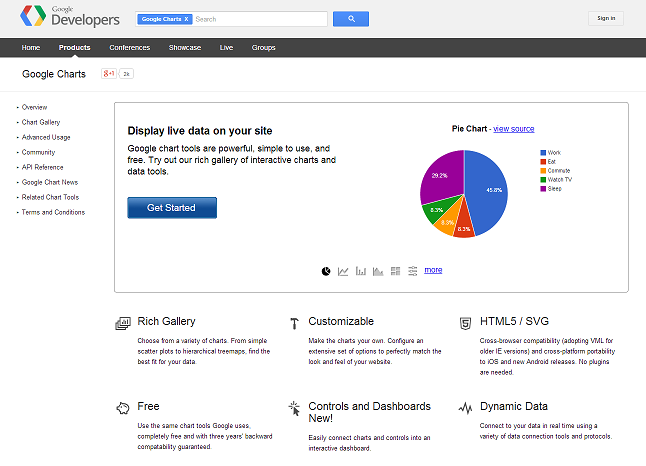Open Related Chart Tools link
The width and height of the screenshot is (646, 466).
pyautogui.click(x=50, y=197)
